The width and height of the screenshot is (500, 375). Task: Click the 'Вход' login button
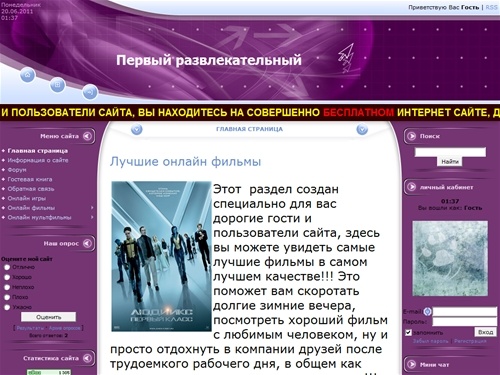485,332
